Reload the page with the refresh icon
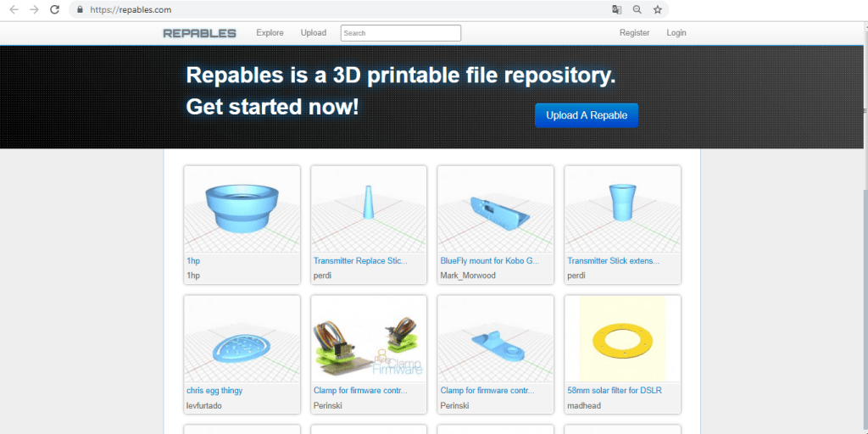This screenshot has width=868, height=434. pos(54,9)
